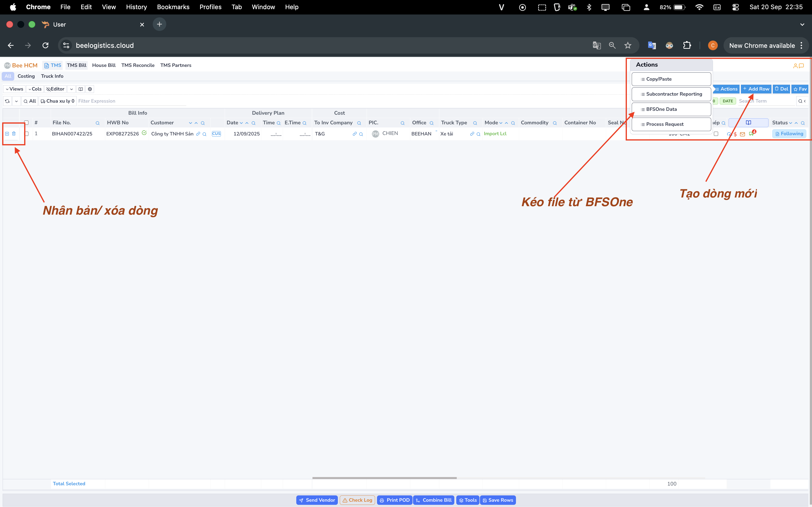Click the red dollar icon in row
Viewport: 812px width, 507px height.
click(735, 134)
